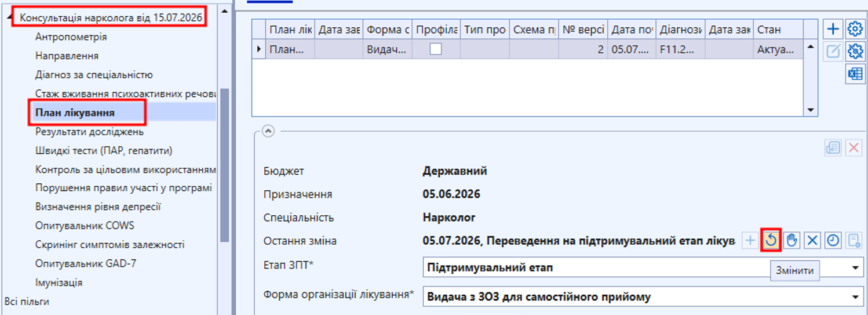This screenshot has height=315, width=868.
Task: Sort by № версії column header
Action: click(583, 30)
